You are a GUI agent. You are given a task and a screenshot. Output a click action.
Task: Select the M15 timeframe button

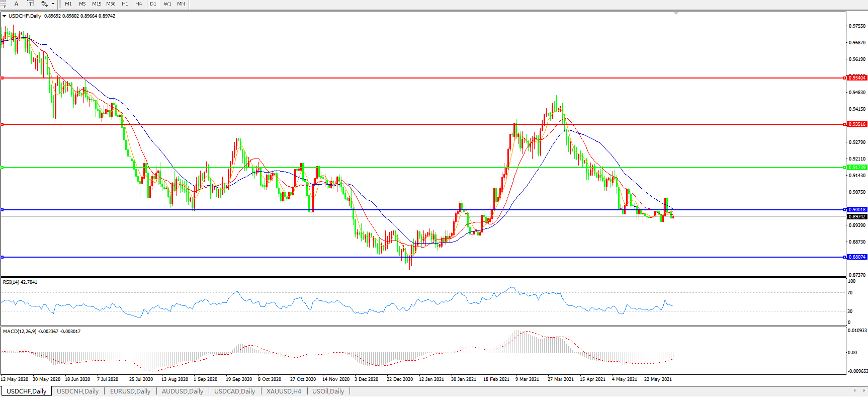97,4
